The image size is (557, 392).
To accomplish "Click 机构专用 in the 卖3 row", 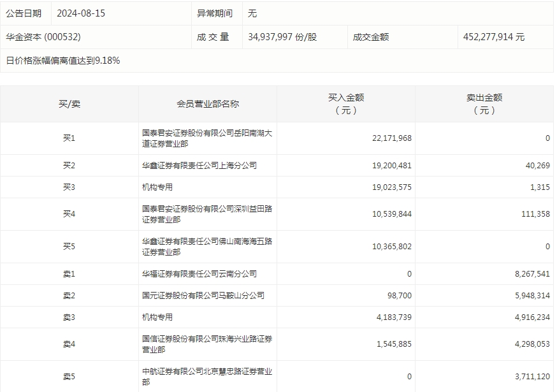I will tap(157, 317).
